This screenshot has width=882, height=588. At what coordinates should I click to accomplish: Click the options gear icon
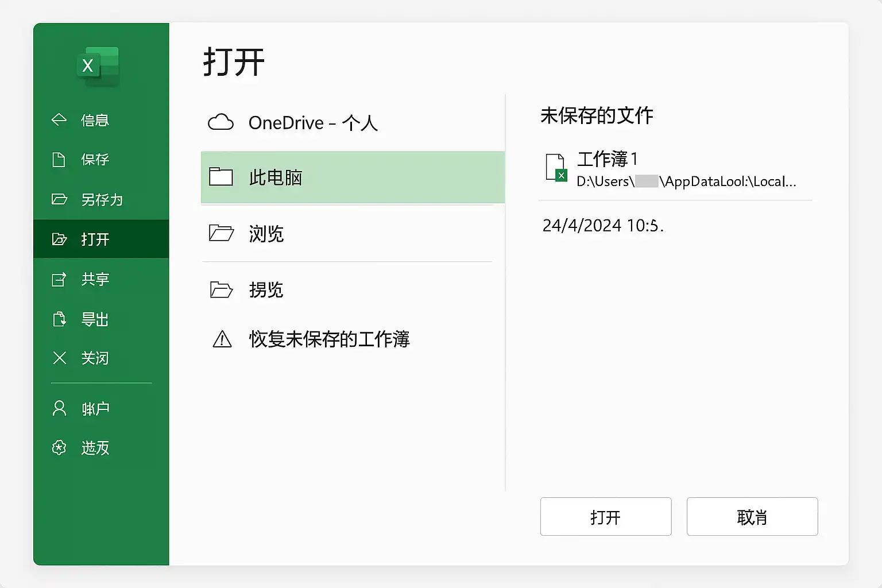59,447
